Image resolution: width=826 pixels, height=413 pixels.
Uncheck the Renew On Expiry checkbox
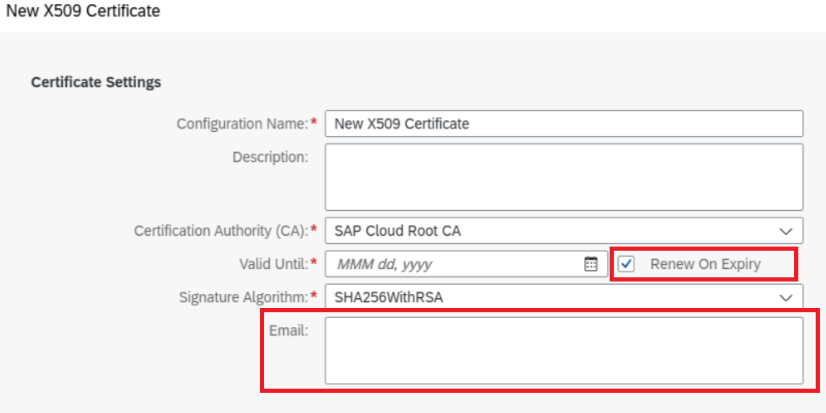pos(626,264)
